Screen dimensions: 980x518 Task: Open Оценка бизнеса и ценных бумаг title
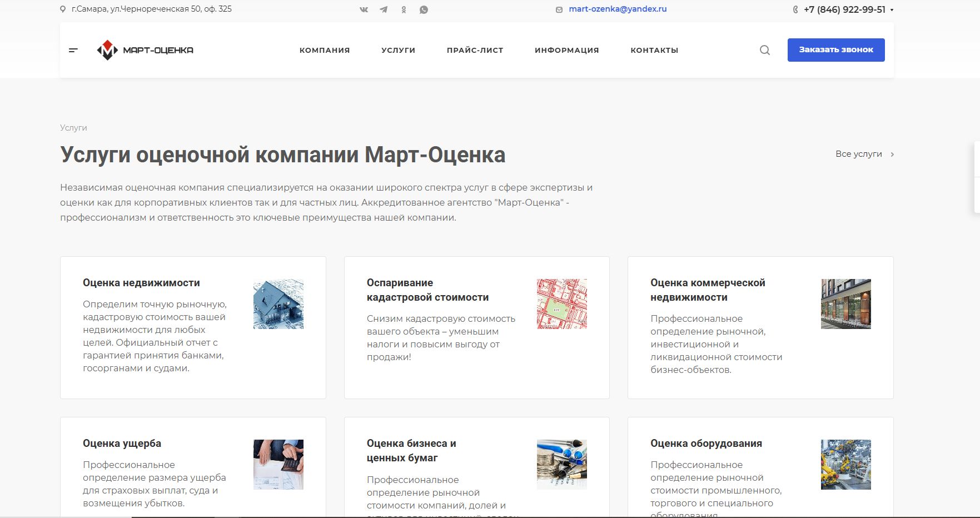[411, 451]
